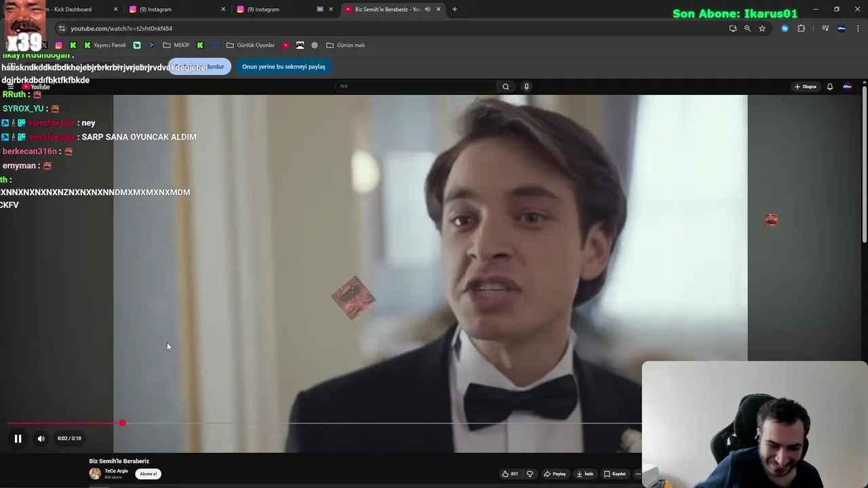
Task: Click the video title Biz Semih'le Beraberiz
Action: (x=119, y=461)
